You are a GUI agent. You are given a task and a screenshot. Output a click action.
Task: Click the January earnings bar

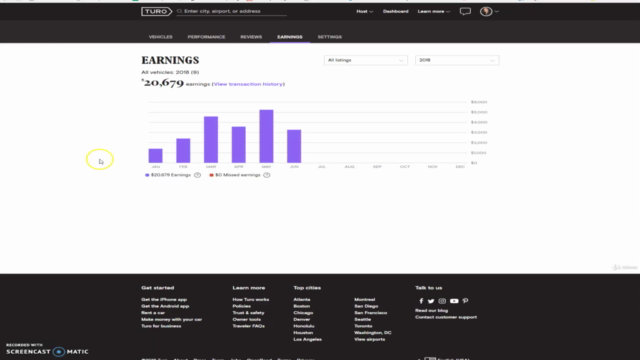[156, 156]
